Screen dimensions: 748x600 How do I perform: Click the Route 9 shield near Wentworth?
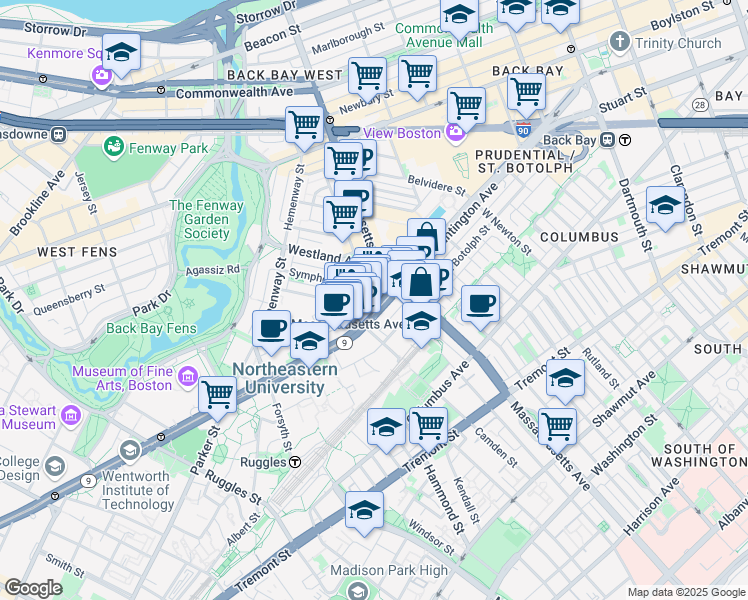click(88, 481)
